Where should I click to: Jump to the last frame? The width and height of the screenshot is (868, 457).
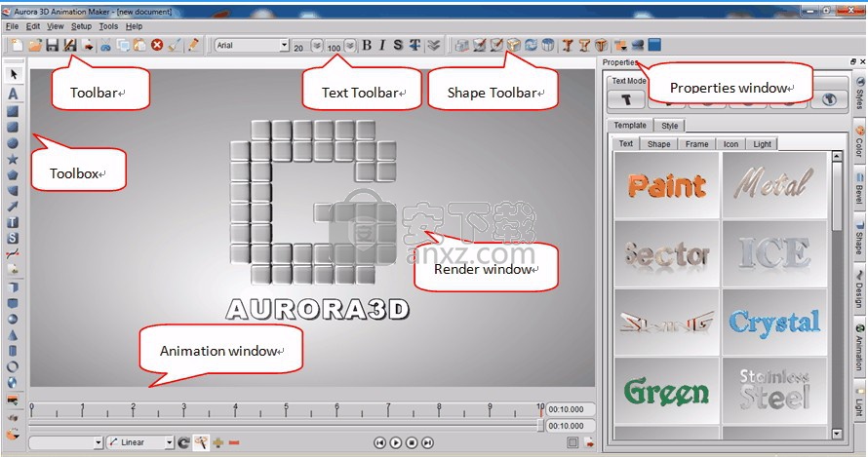tap(427, 442)
